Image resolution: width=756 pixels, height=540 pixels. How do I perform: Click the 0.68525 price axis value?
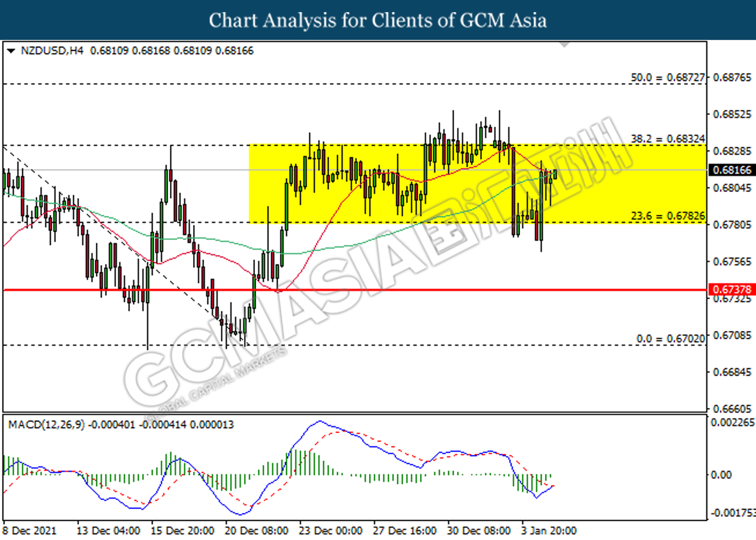pyautogui.click(x=732, y=114)
